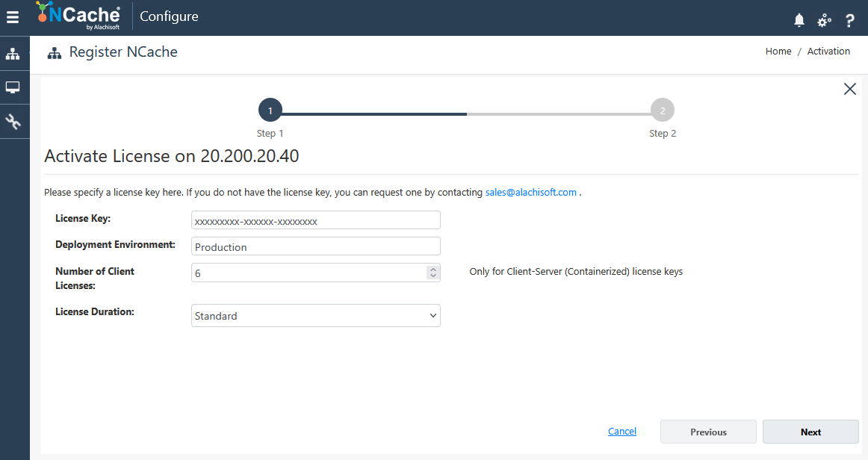Screen dimensions: 868x460
Task: Cancel the license activation
Action: [622, 431]
